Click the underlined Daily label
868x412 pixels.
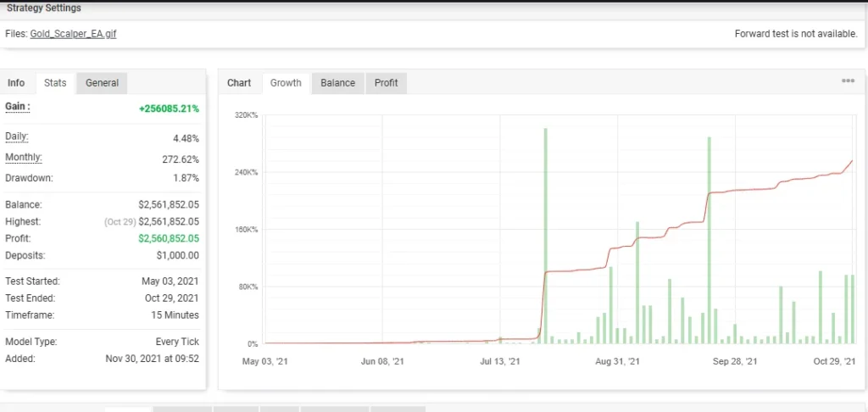coord(17,136)
